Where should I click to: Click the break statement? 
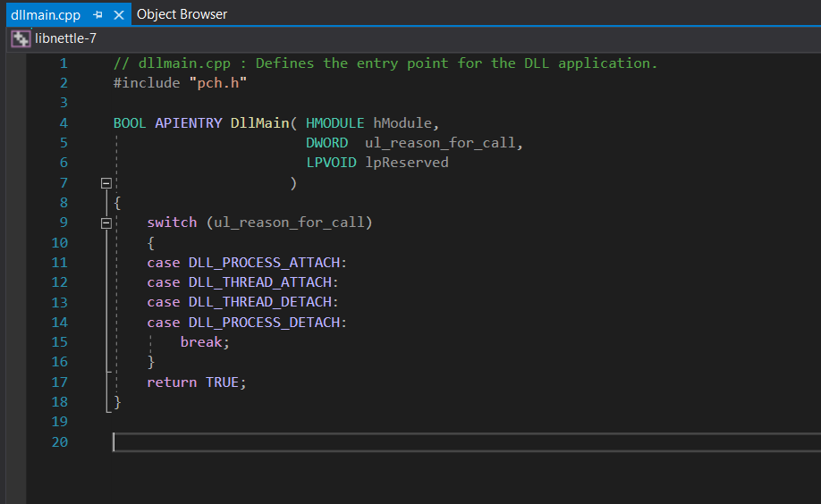tap(205, 342)
